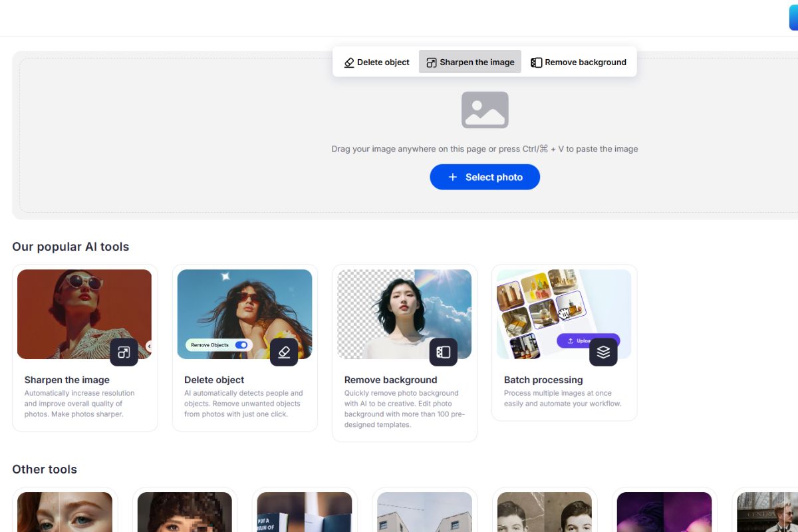Click the Remove background tab icon
Screen dimensions: 798x532
click(x=536, y=63)
